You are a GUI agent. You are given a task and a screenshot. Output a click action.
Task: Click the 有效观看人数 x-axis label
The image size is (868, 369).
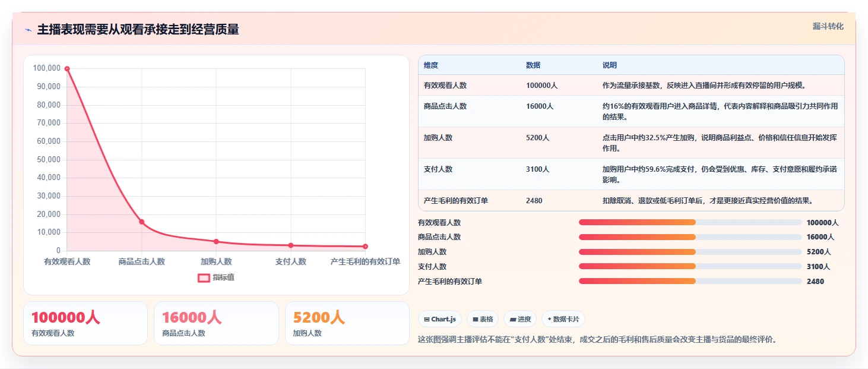pyautogui.click(x=67, y=261)
